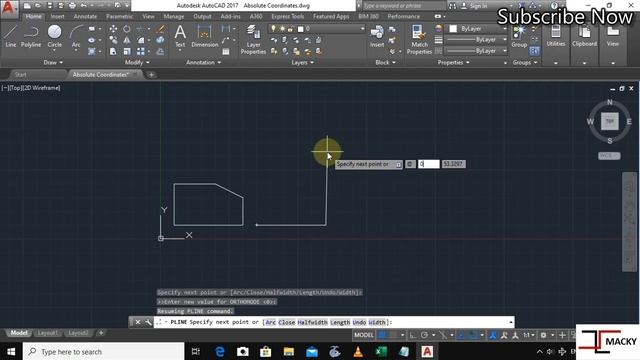Open the Annotate ribbon tab
Viewport: 640px width, 360px height.
(x=85, y=16)
